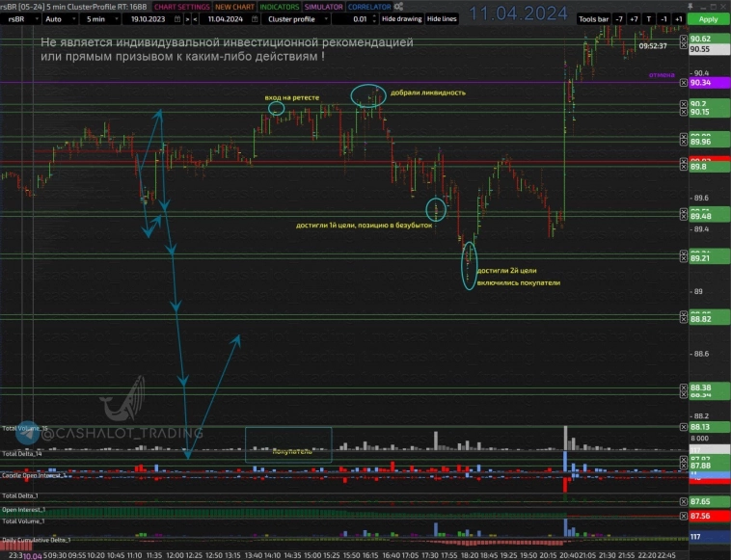Open the INDICATORS menu
The width and height of the screenshot is (731, 560).
point(279,6)
